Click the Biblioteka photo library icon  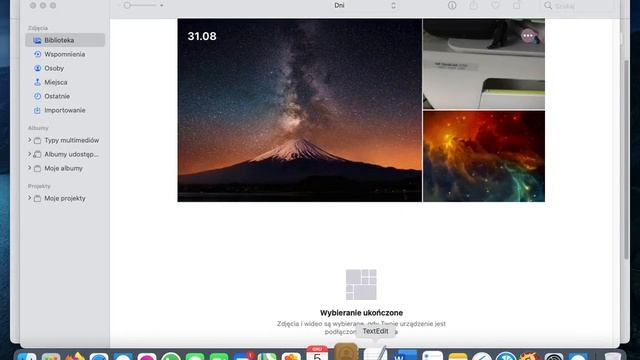coord(37,40)
